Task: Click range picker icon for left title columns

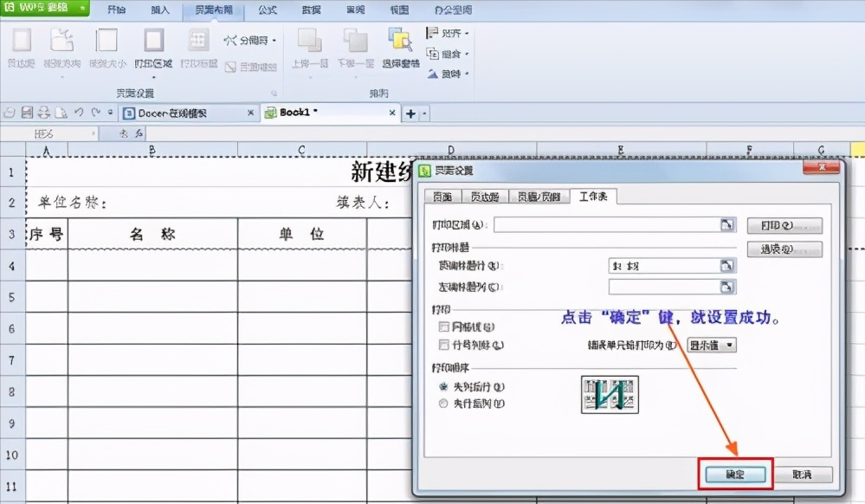Action: tap(727, 287)
